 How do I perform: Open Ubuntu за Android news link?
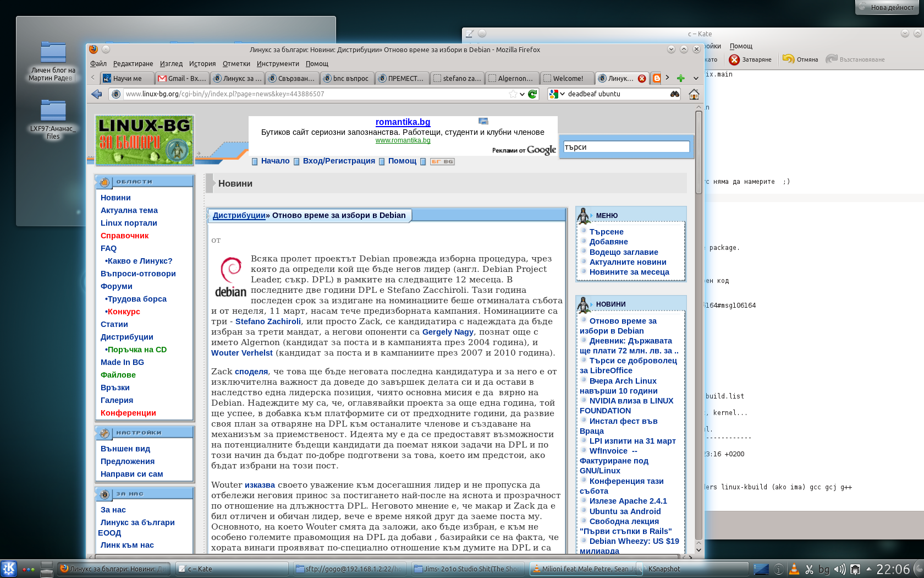(x=625, y=511)
